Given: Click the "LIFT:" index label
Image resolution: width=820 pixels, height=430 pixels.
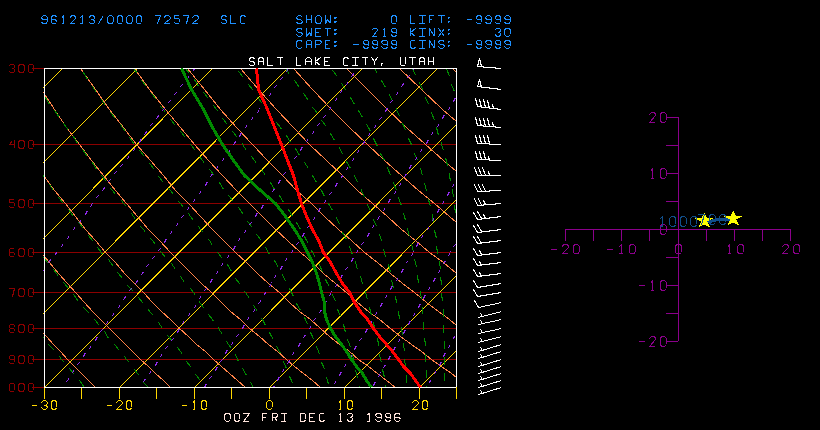Looking at the screenshot, I should [x=430, y=20].
